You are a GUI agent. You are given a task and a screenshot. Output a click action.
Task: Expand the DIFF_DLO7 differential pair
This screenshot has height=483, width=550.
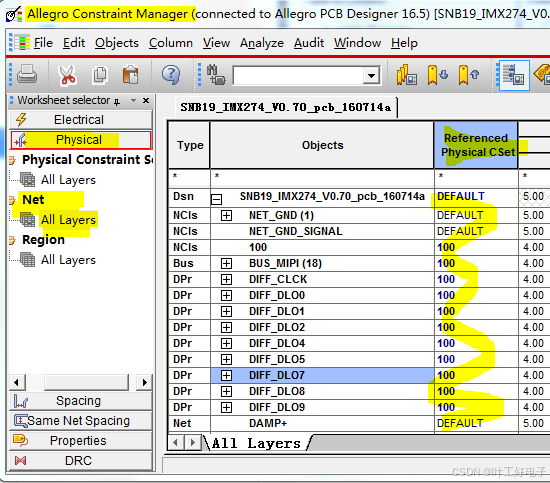[226, 375]
